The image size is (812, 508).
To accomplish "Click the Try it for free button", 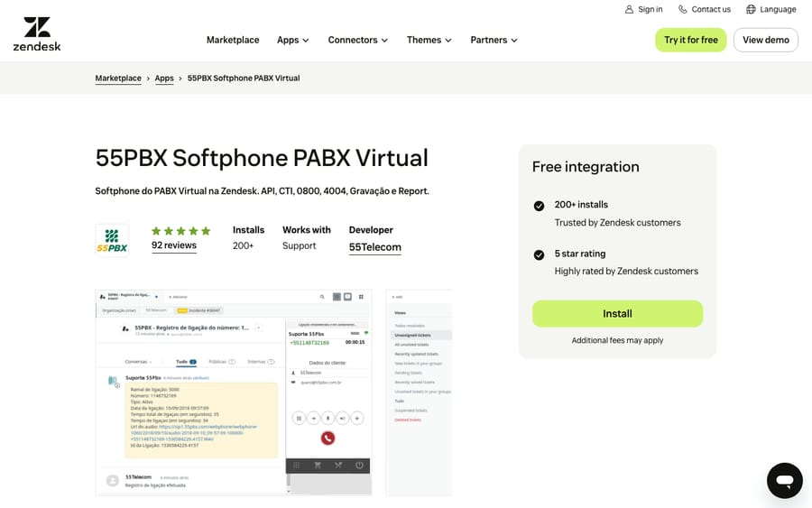I will (x=691, y=40).
